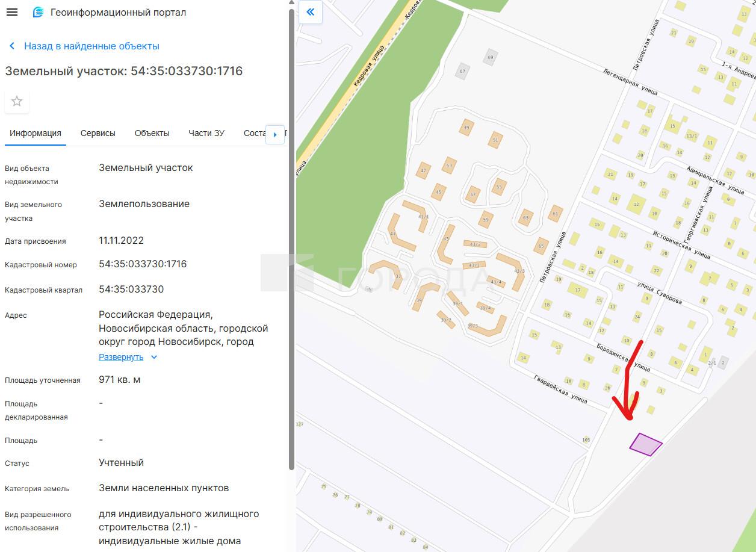Click the highlighted purple land plot polygon
Screen dimensions: 756x552
click(x=645, y=444)
